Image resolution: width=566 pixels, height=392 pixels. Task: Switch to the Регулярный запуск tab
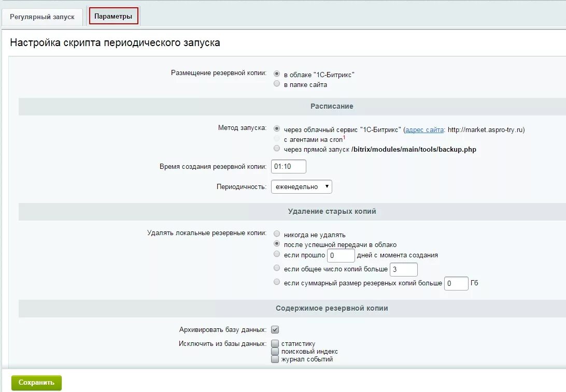[x=42, y=17]
